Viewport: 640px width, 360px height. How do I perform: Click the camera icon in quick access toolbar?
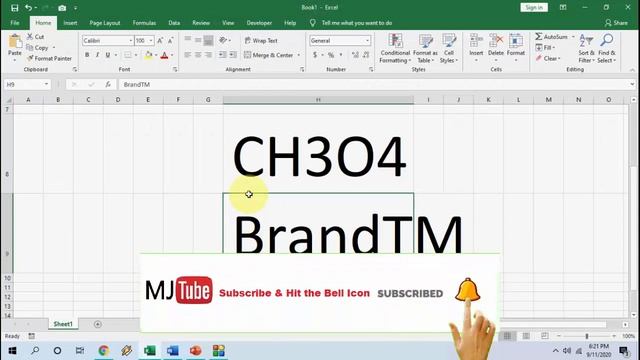coord(62,8)
